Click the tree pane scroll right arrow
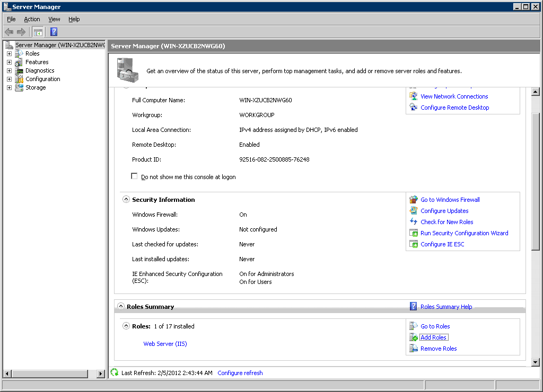The image size is (543, 392). click(x=101, y=373)
